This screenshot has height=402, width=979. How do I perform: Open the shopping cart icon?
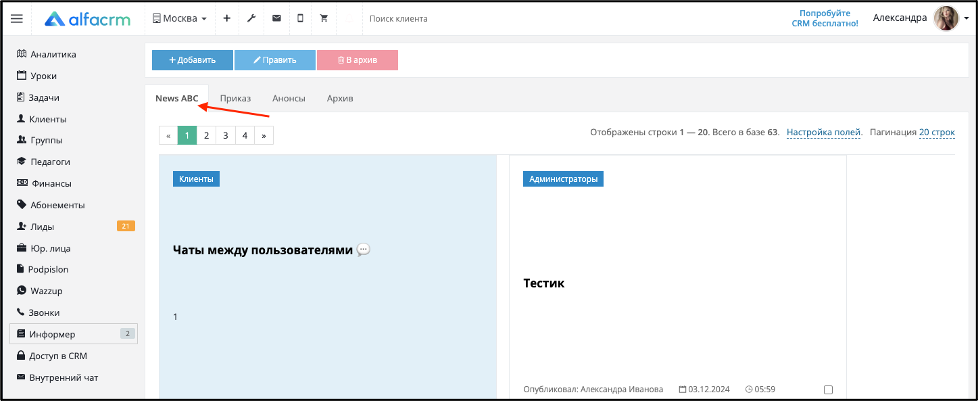click(x=323, y=19)
